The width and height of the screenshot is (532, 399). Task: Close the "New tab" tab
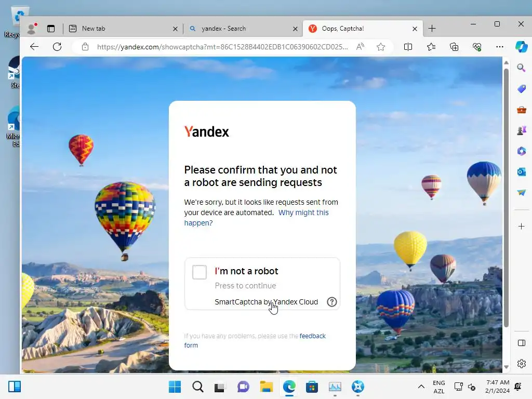pyautogui.click(x=175, y=29)
